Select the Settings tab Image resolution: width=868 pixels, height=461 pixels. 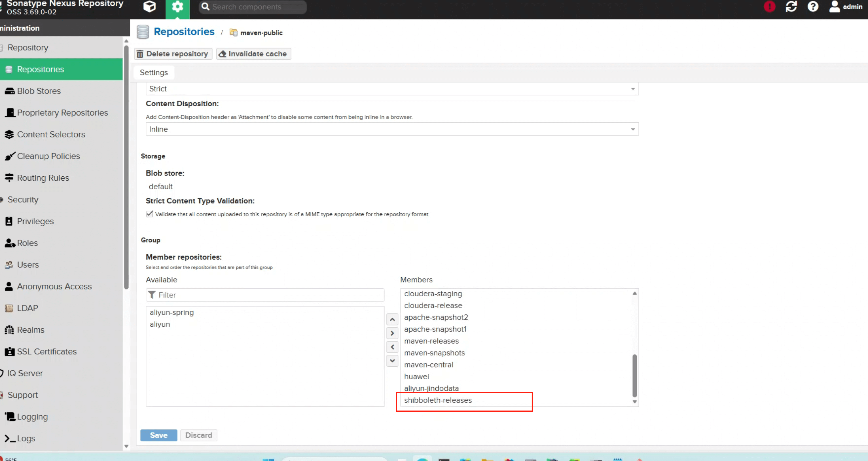pos(154,73)
